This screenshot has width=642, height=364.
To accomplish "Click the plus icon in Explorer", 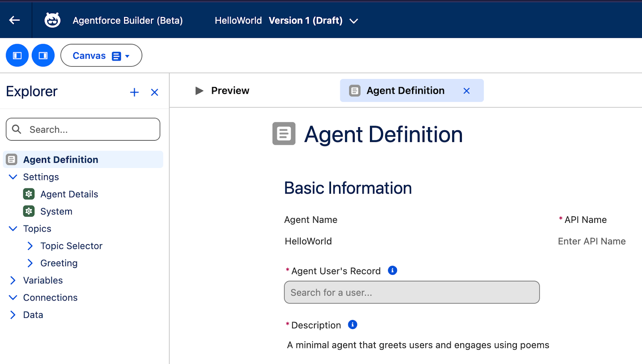I will 134,92.
